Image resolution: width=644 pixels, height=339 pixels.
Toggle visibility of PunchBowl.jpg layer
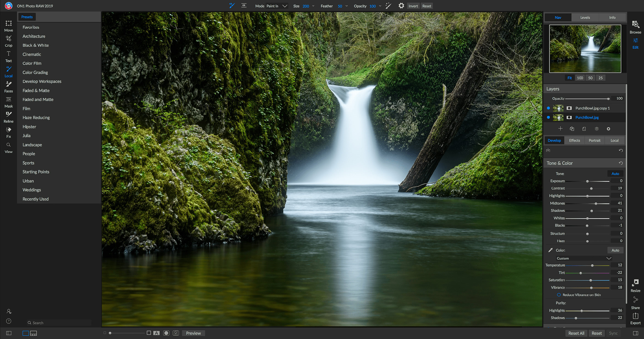click(549, 117)
